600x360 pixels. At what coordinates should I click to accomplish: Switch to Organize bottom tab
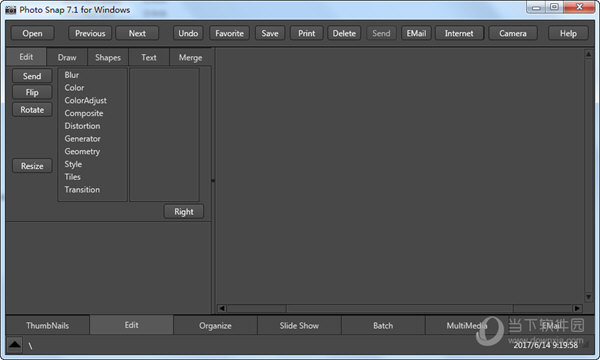coord(215,326)
